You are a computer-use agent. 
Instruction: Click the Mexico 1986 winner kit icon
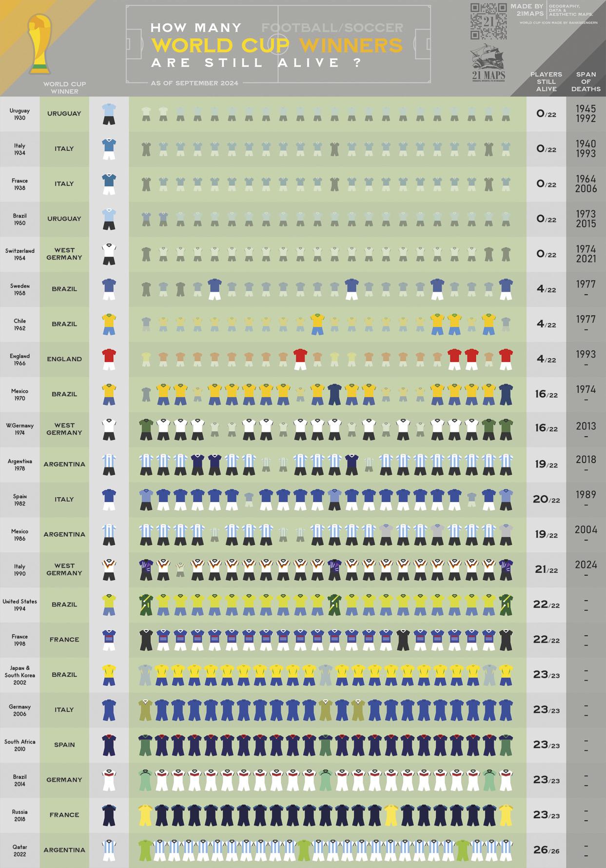(109, 535)
